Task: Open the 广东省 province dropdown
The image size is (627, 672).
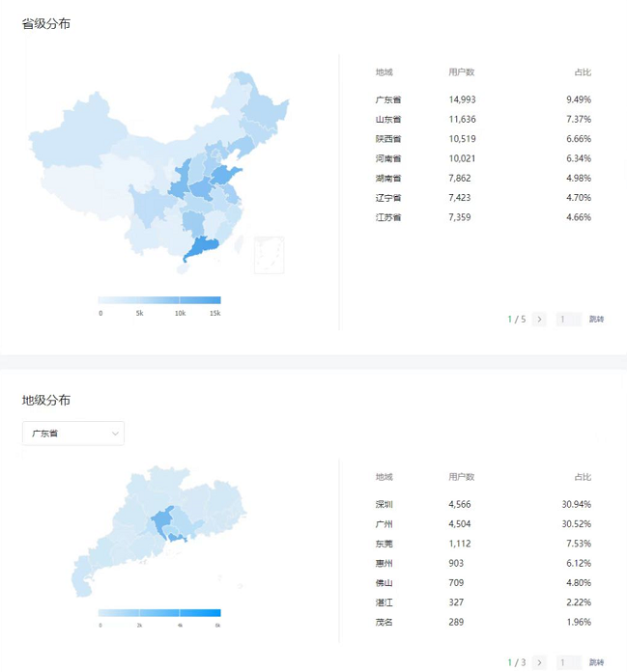Action: (73, 434)
